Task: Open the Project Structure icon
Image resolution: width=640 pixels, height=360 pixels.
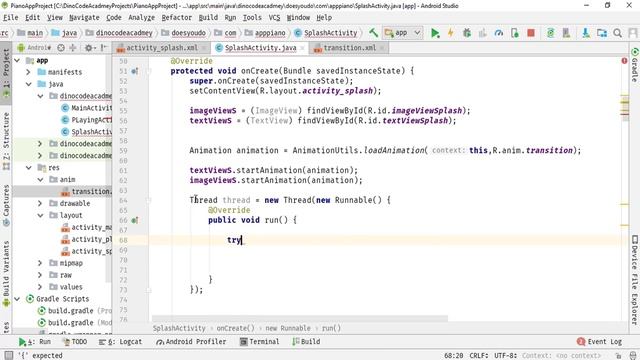Action: coord(602,33)
